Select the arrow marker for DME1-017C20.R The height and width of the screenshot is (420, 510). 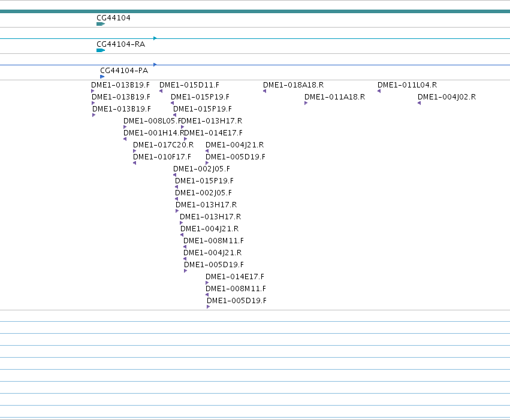(134, 151)
